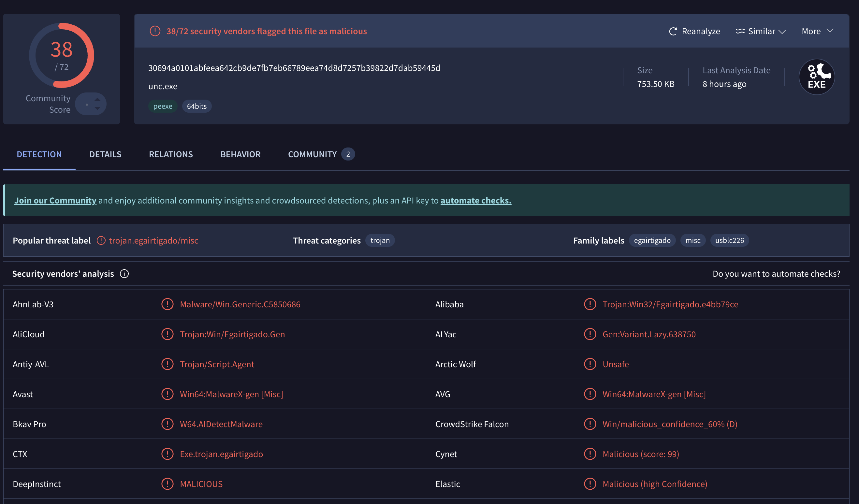
Task: Switch to the Details tab
Action: click(x=105, y=154)
